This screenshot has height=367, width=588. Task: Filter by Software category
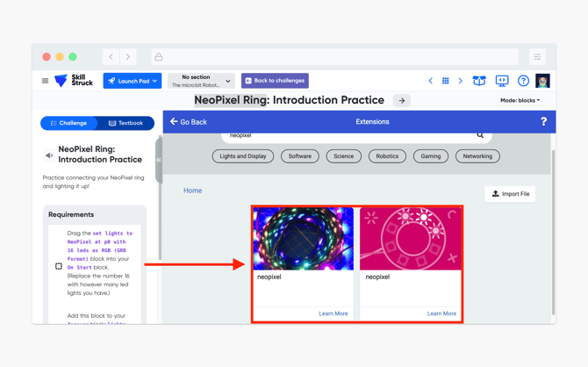[x=300, y=156]
